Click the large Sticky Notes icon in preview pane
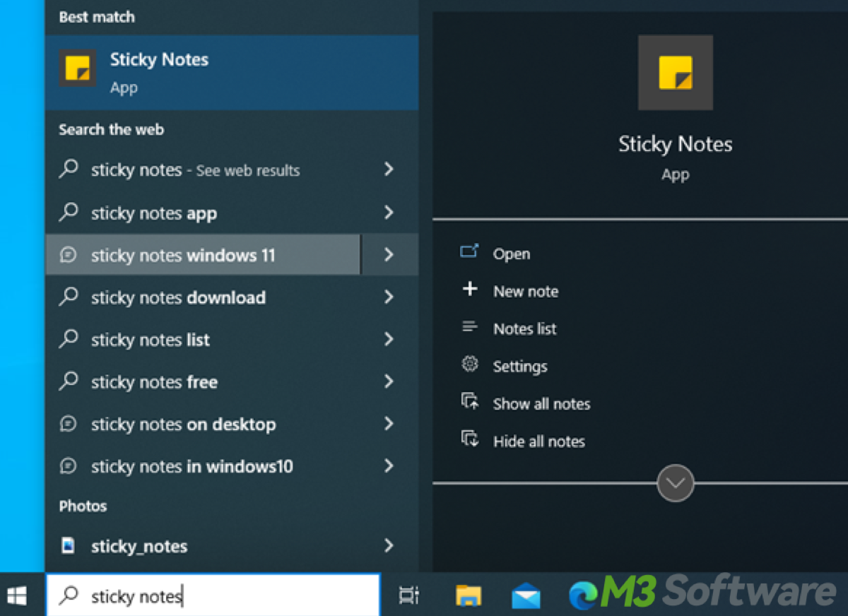This screenshot has width=848, height=616. 675,73
